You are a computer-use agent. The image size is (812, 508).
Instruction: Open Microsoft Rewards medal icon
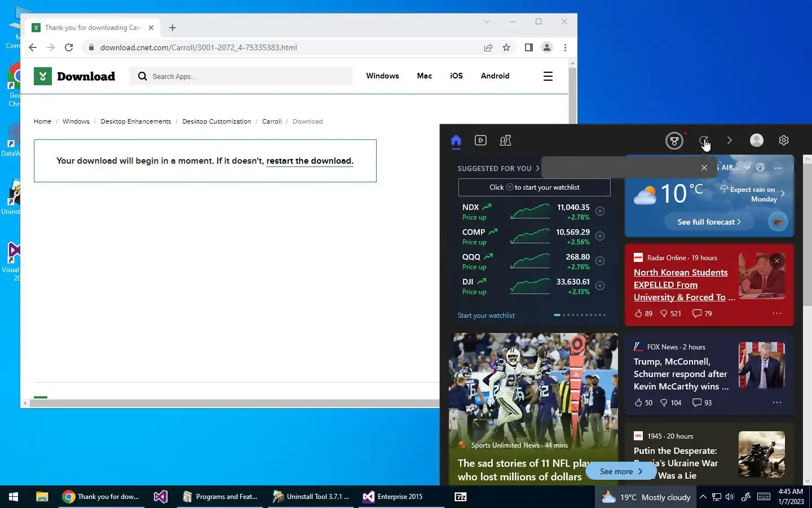(x=674, y=141)
